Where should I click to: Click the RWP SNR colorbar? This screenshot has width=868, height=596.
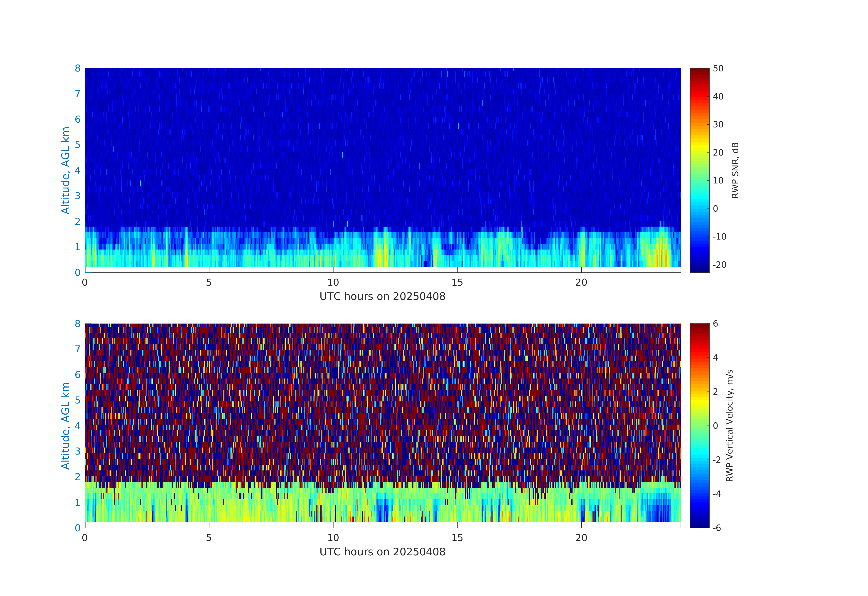[699, 170]
